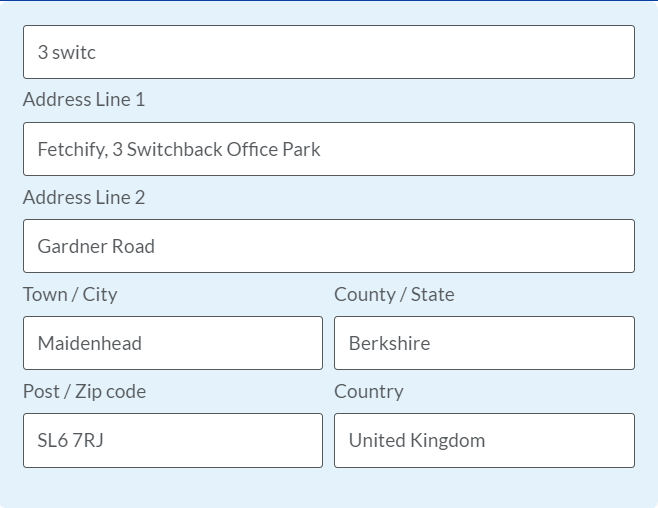This screenshot has height=508, width=658.
Task: Focus the Address Line 1 input field
Action: [x=329, y=149]
